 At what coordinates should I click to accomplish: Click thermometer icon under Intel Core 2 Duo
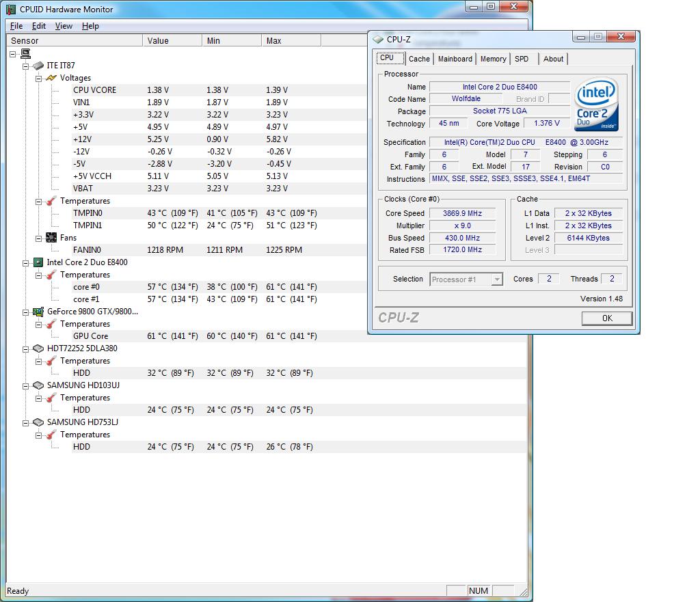pyautogui.click(x=51, y=275)
